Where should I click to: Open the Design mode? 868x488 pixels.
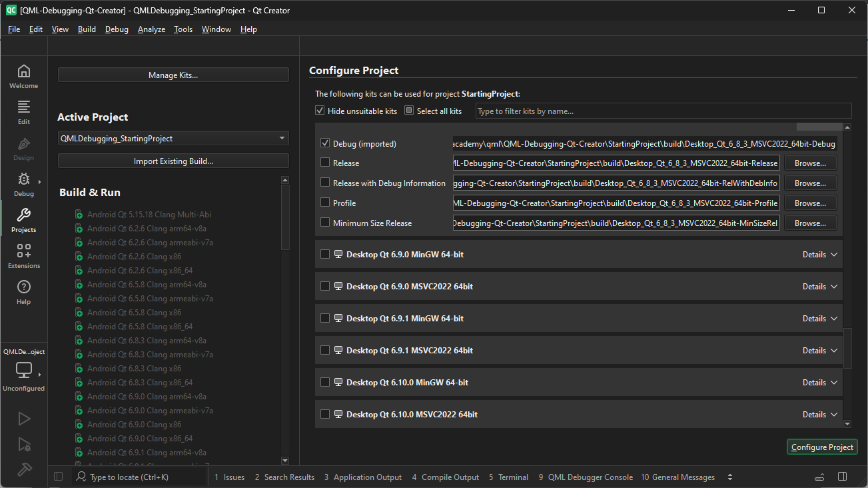point(23,149)
